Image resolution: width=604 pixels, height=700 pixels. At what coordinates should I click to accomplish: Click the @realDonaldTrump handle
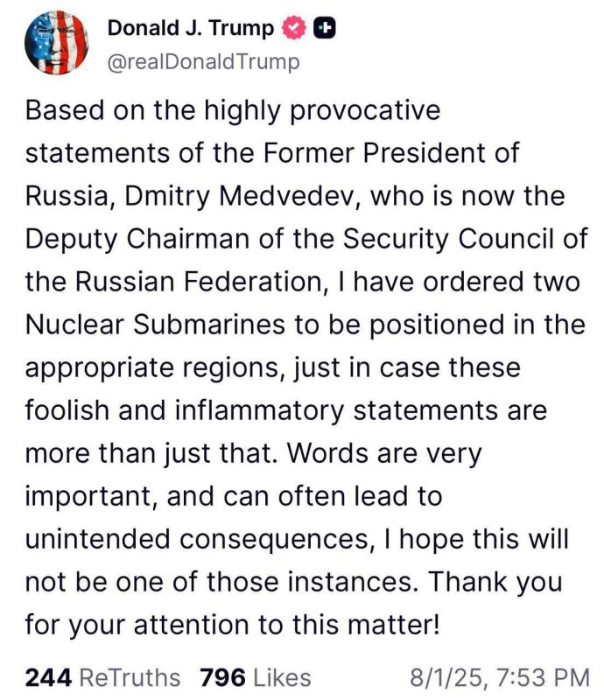pos(203,62)
